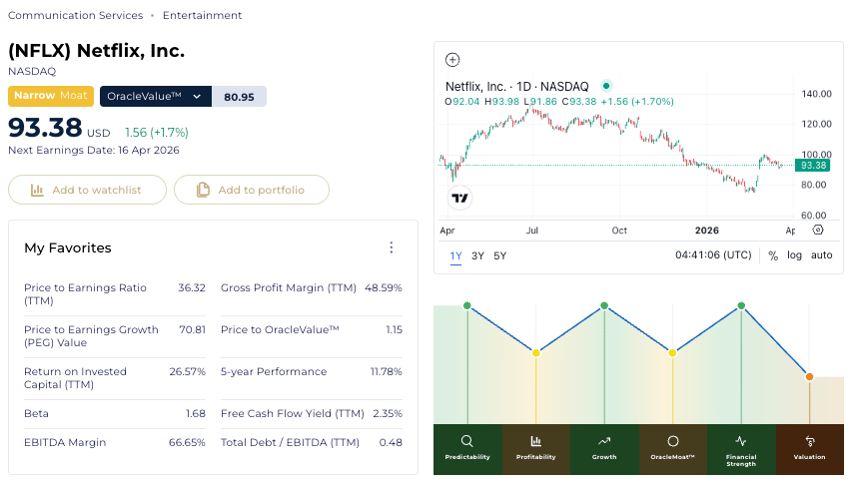Viewport: 865px width, 486px height.
Task: Open the Financial Strength pulse icon
Action: (x=741, y=440)
